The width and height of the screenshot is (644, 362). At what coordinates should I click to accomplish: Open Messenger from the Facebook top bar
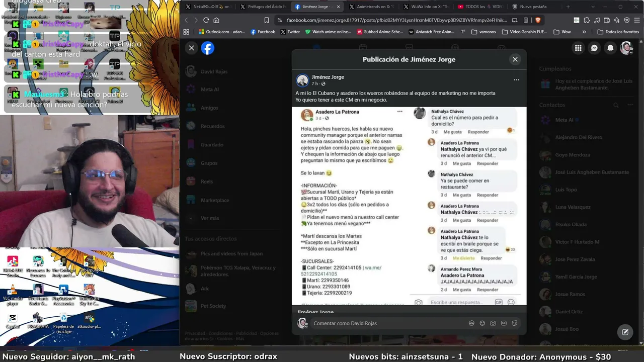pyautogui.click(x=594, y=48)
